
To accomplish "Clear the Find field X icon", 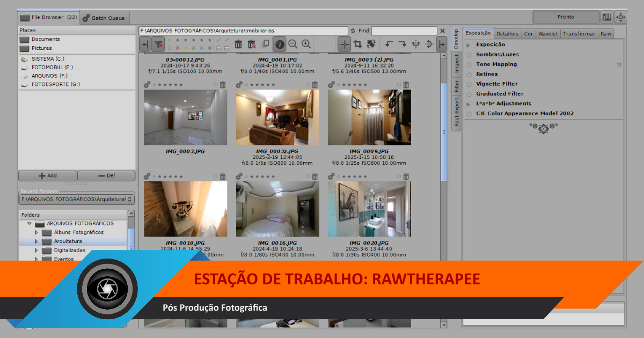I will click(442, 31).
